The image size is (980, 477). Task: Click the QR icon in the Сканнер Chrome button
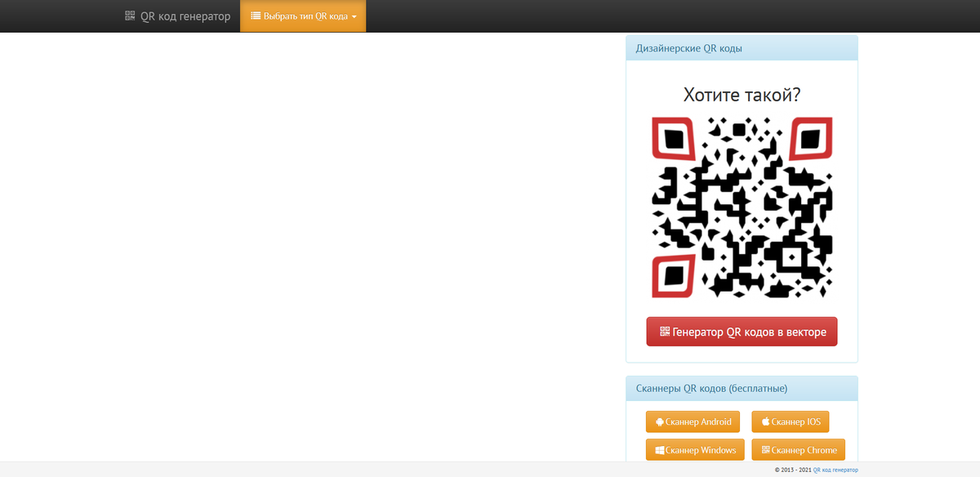click(766, 450)
